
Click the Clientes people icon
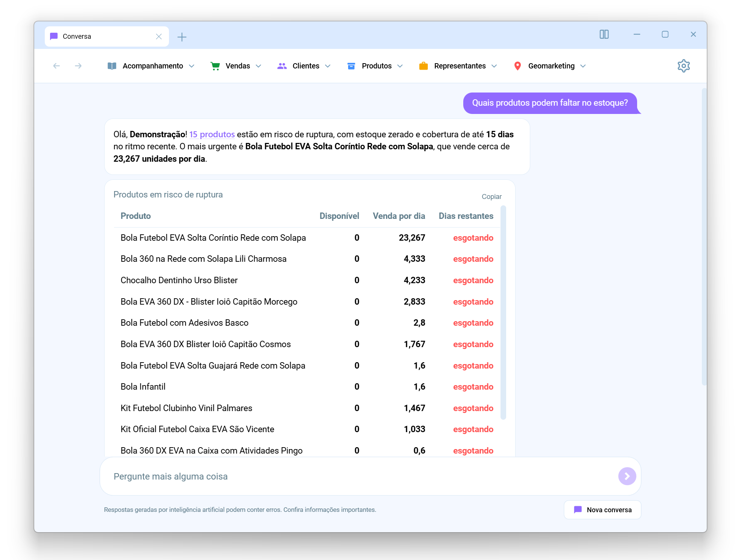(x=282, y=66)
